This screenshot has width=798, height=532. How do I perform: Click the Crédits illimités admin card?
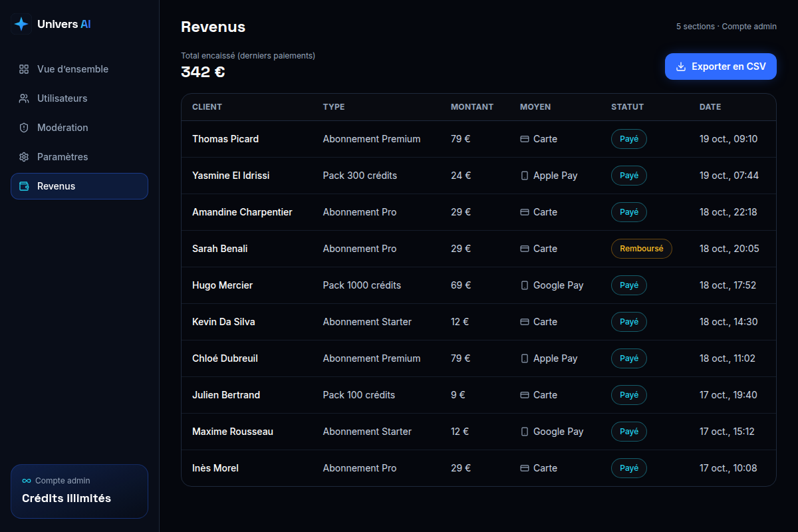click(79, 491)
